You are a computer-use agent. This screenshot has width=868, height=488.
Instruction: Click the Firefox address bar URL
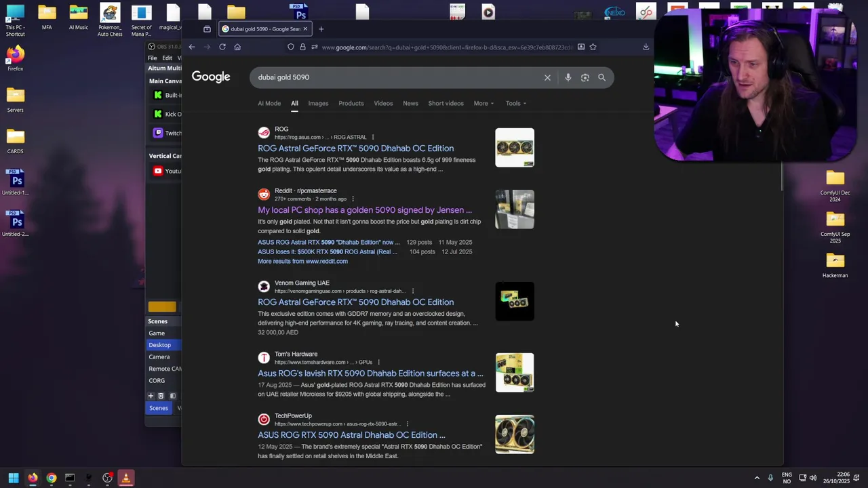pyautogui.click(x=446, y=47)
